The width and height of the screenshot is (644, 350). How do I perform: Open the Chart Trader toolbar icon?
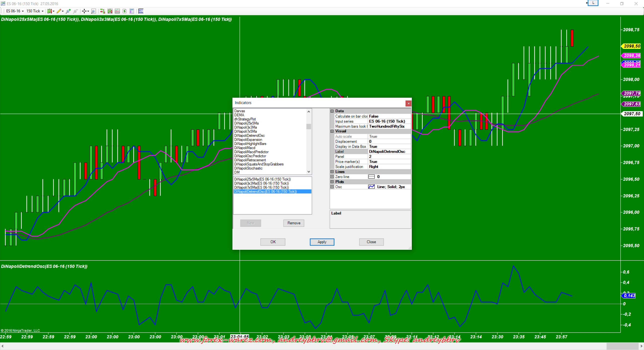pyautogui.click(x=103, y=11)
